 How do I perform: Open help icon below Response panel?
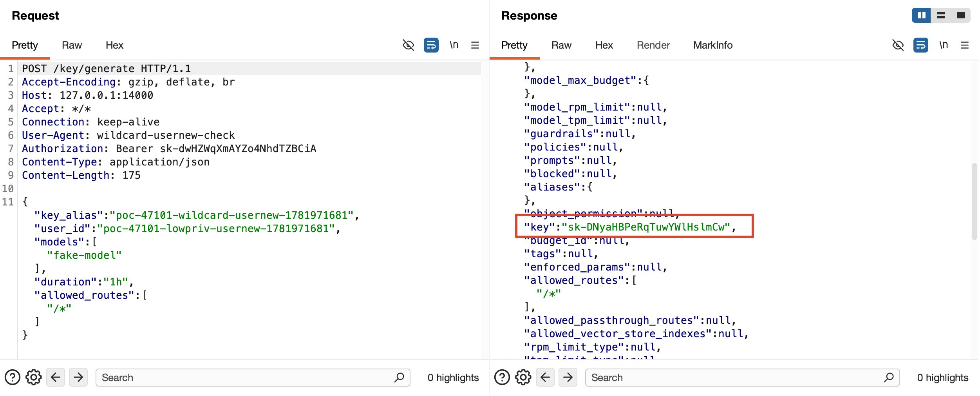(x=502, y=378)
